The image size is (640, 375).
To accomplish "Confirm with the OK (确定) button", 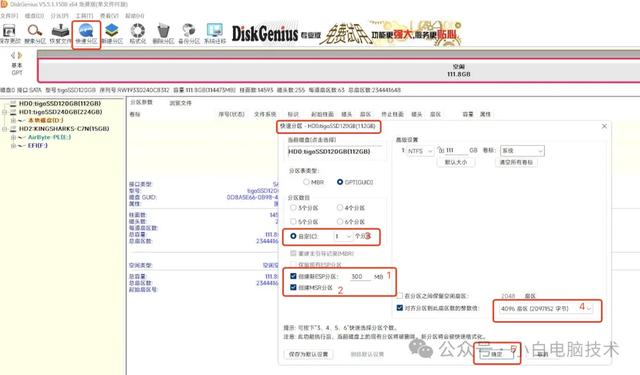I will (x=496, y=354).
